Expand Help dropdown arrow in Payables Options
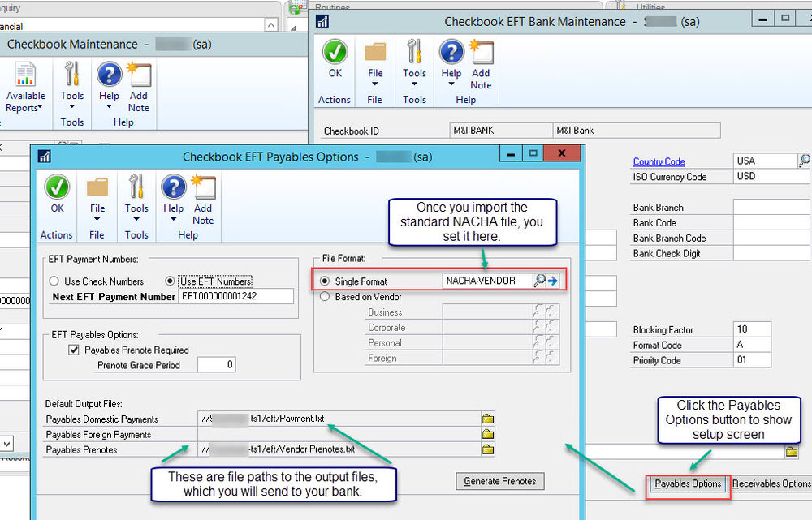The image size is (812, 520). tap(174, 219)
